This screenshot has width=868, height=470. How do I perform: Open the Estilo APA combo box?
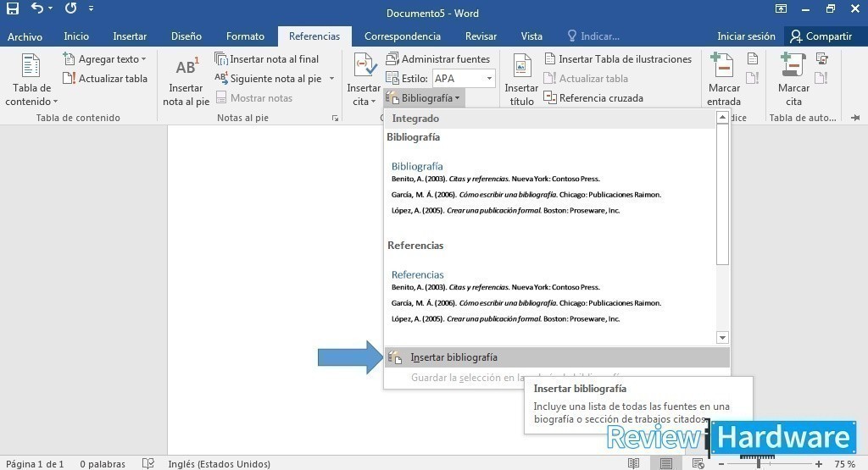click(x=464, y=79)
